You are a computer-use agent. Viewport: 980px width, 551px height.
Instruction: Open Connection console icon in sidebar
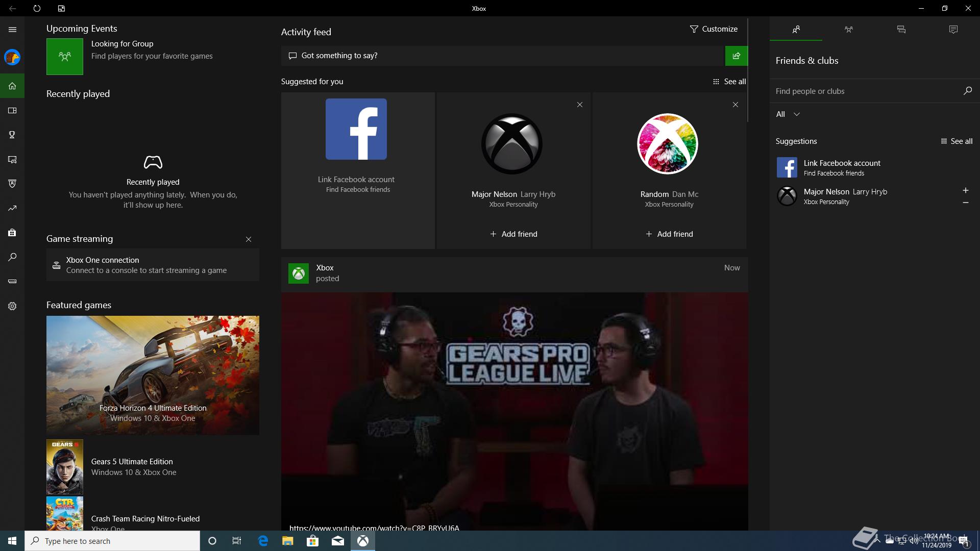[x=12, y=281]
